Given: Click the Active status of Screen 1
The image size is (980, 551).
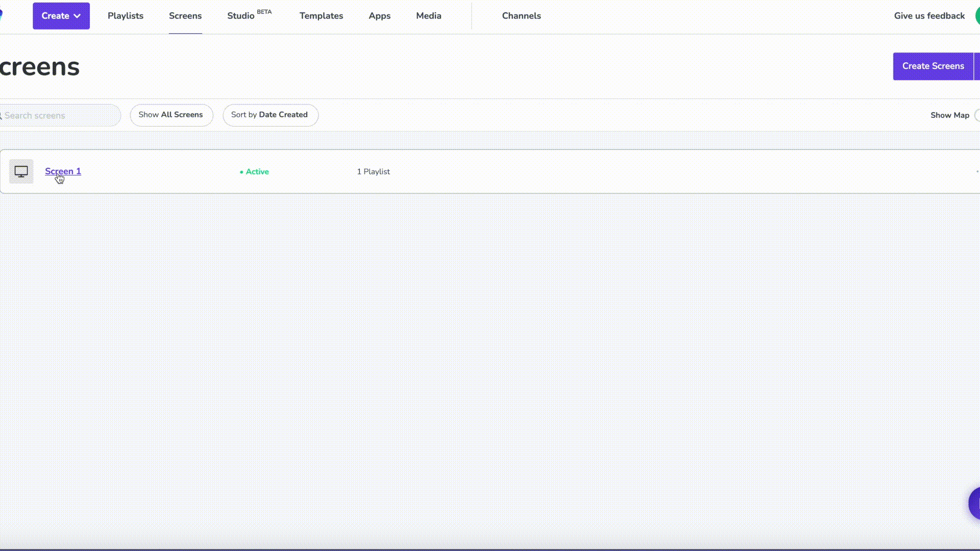Looking at the screenshot, I should [x=254, y=172].
